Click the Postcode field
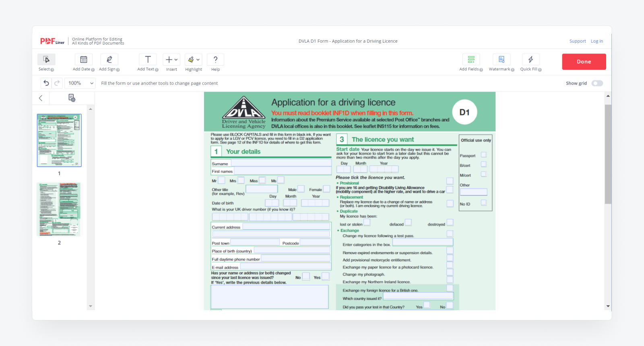 coord(315,242)
